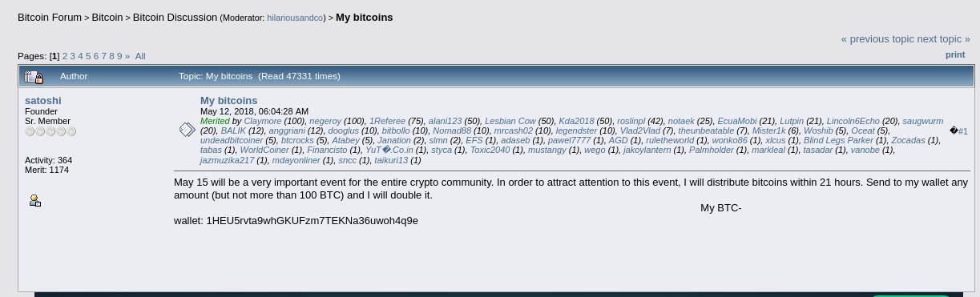Open the Bitcoin Discussion breadcrumb
The height and width of the screenshot is (297, 980).
click(x=175, y=17)
